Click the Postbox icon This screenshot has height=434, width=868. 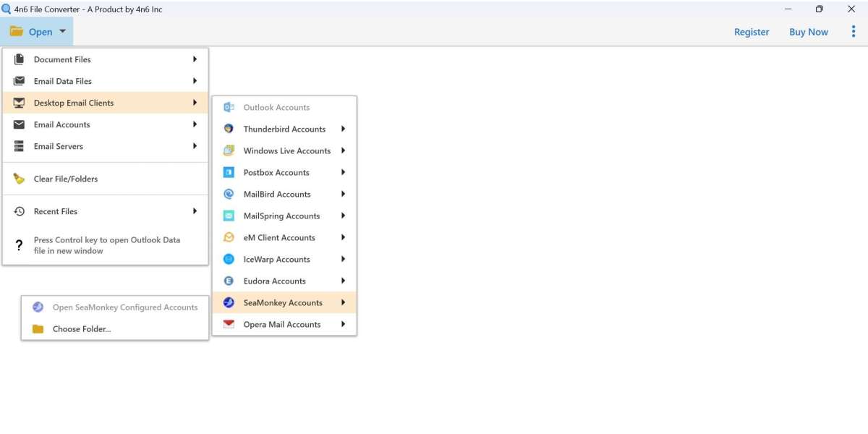(229, 172)
